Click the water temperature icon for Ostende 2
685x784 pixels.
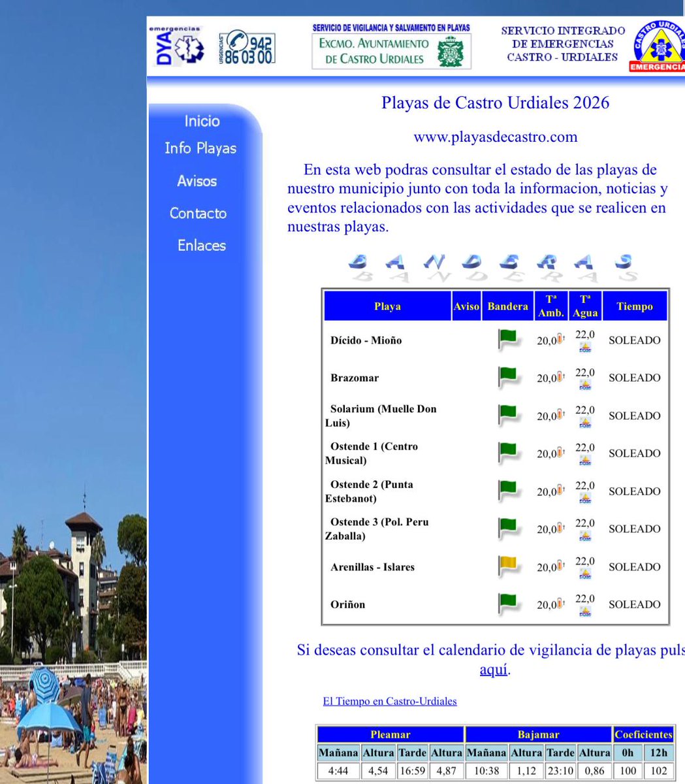[585, 498]
